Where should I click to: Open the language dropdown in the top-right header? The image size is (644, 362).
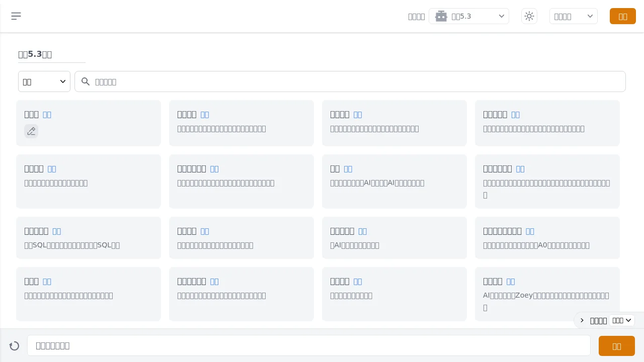573,16
